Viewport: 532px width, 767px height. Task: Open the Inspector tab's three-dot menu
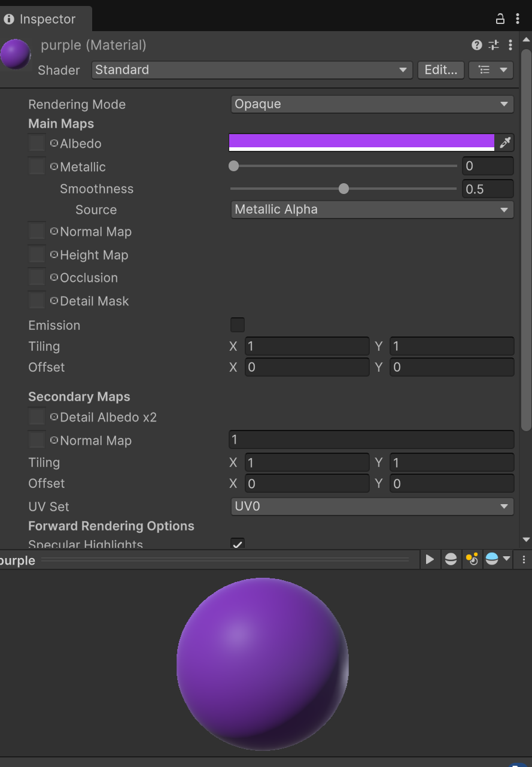(518, 19)
